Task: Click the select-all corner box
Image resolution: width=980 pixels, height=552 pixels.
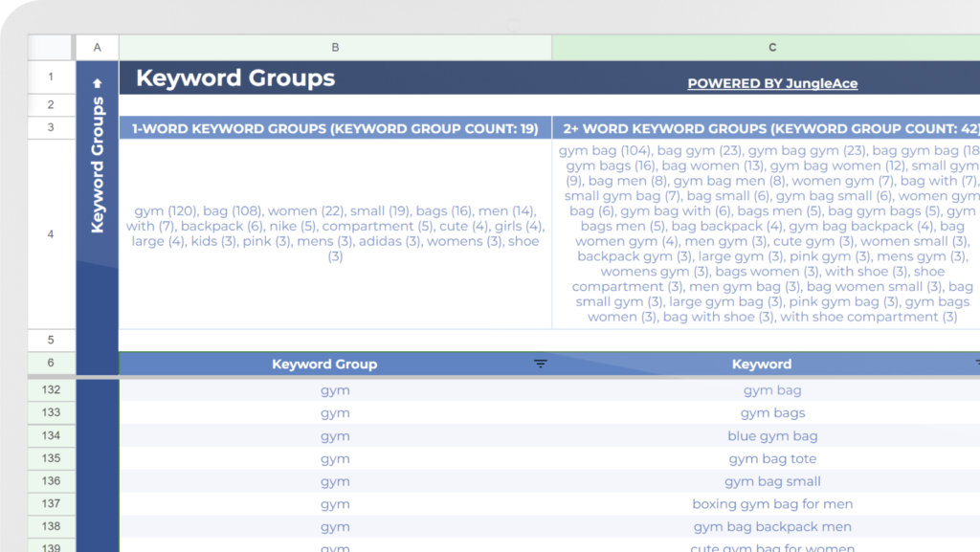Action: tap(51, 47)
